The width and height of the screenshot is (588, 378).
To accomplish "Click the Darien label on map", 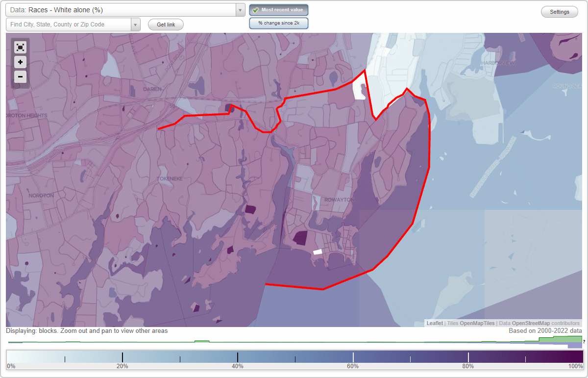I will coord(152,89).
